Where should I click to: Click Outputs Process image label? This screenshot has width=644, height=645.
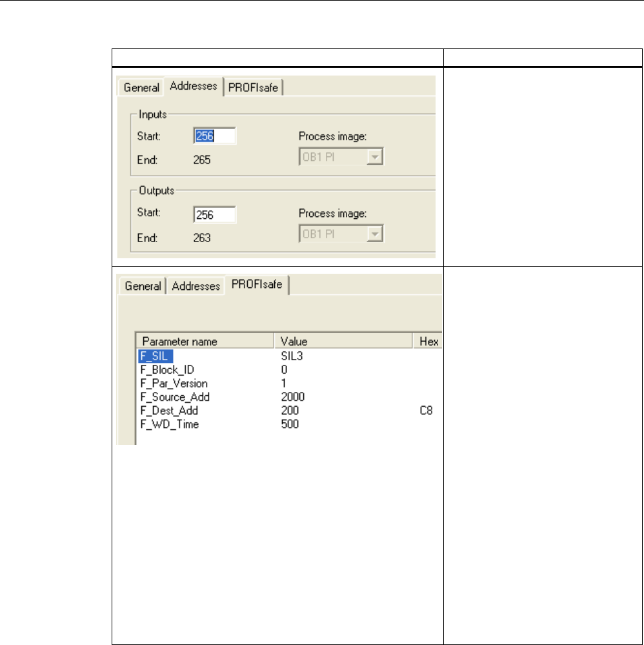[332, 213]
